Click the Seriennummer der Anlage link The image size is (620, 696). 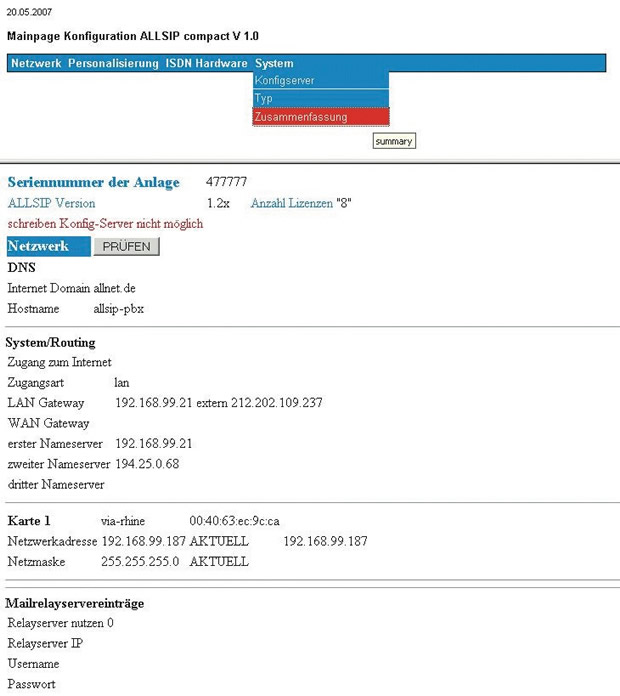[94, 182]
